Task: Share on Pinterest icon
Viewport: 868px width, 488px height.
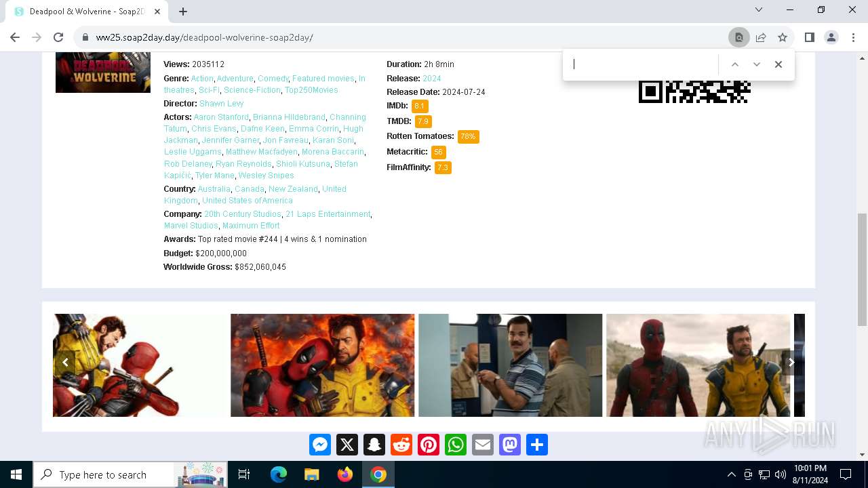Action: coord(429,445)
